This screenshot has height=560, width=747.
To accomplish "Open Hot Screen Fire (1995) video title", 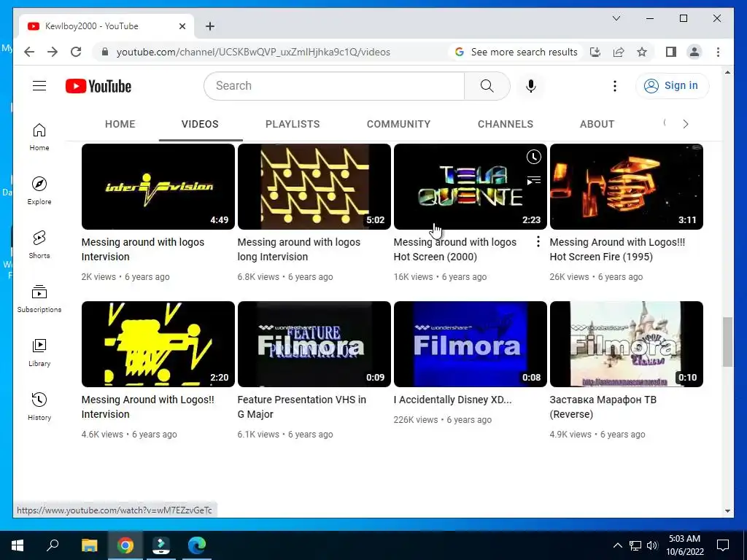I will click(x=617, y=249).
